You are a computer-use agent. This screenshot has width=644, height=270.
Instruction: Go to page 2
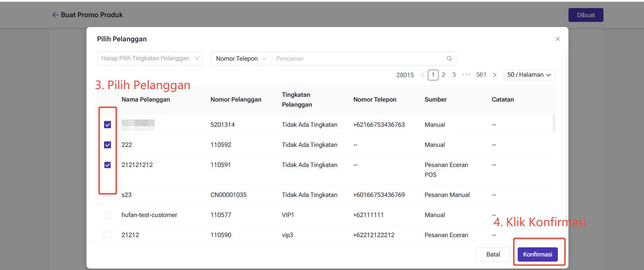[x=443, y=75]
